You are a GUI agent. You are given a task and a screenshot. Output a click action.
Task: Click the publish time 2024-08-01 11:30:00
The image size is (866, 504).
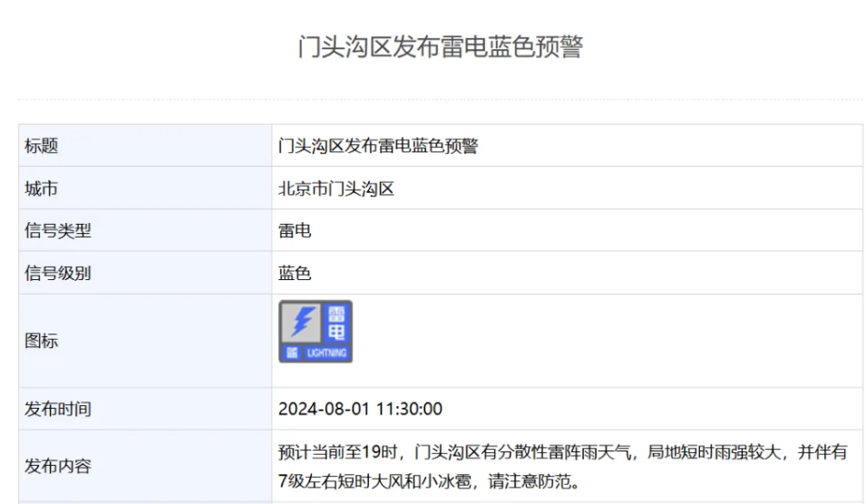click(x=360, y=409)
